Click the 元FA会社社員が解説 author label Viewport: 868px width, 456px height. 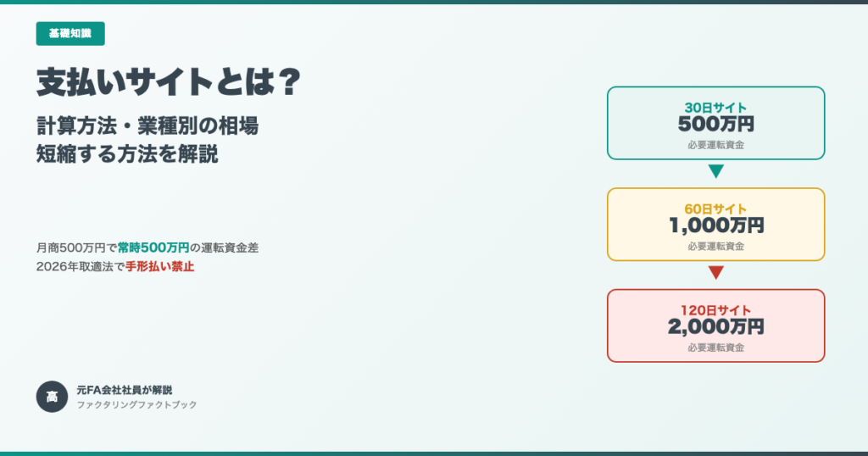coord(124,390)
